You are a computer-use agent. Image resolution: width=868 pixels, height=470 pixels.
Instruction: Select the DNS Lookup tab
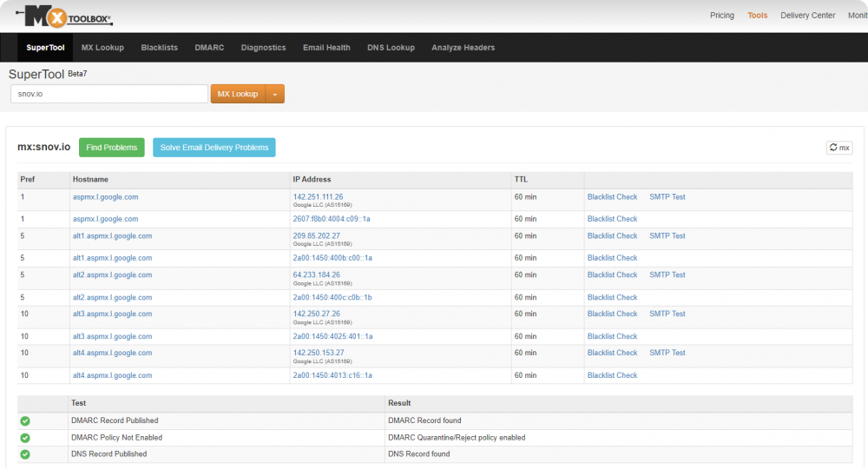click(391, 48)
